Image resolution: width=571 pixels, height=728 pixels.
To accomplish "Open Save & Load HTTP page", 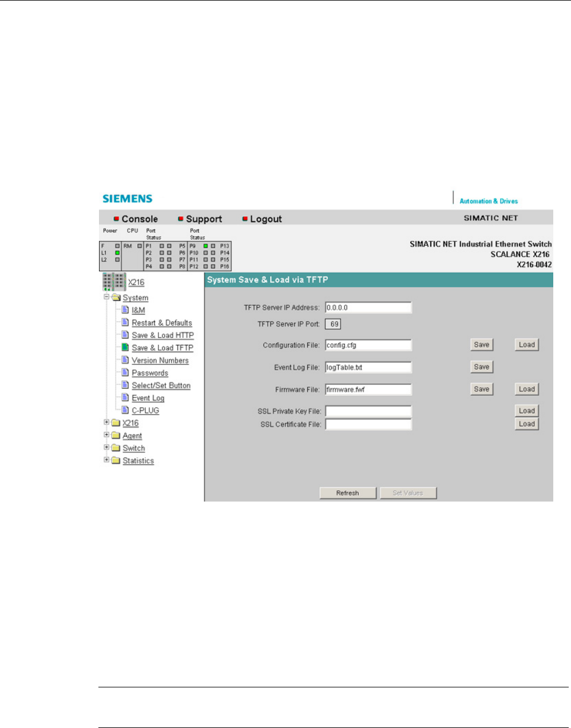I will 163,335.
